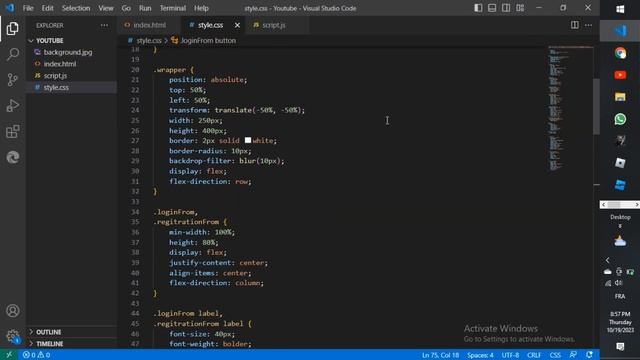
Task: Click the code minimap preview
Action: point(569,110)
